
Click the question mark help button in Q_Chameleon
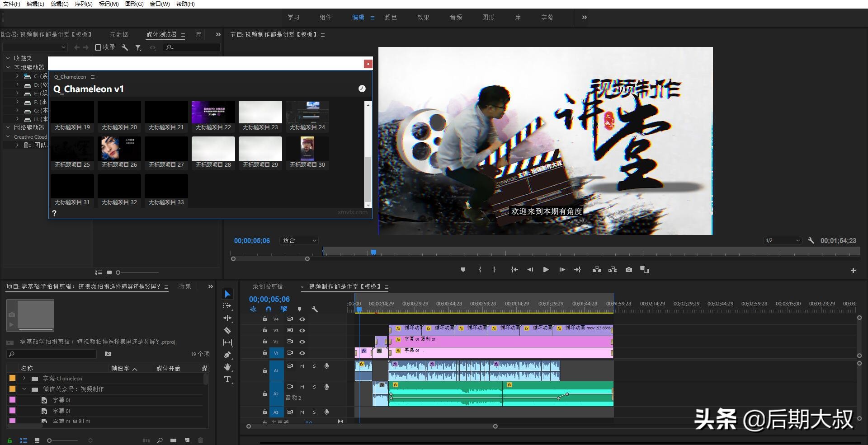[x=54, y=213]
